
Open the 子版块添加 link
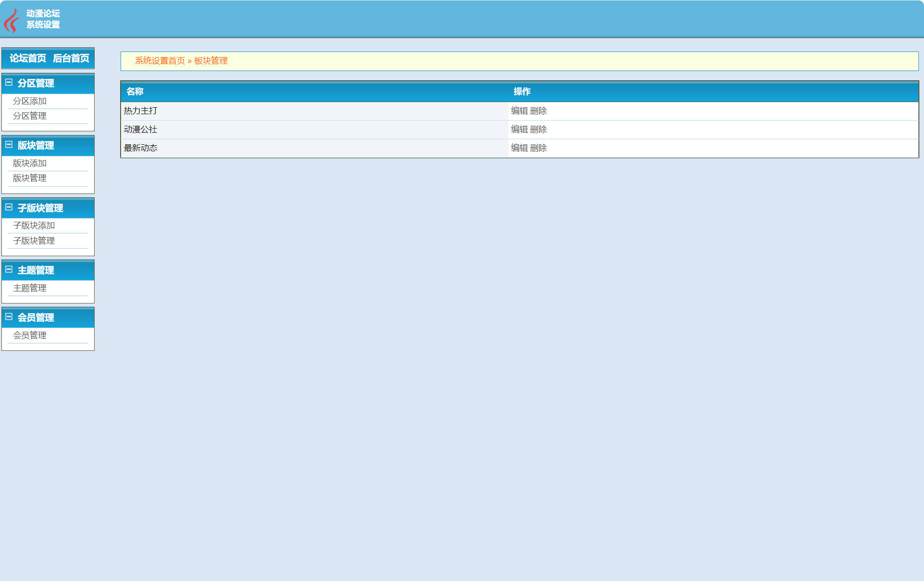(34, 226)
